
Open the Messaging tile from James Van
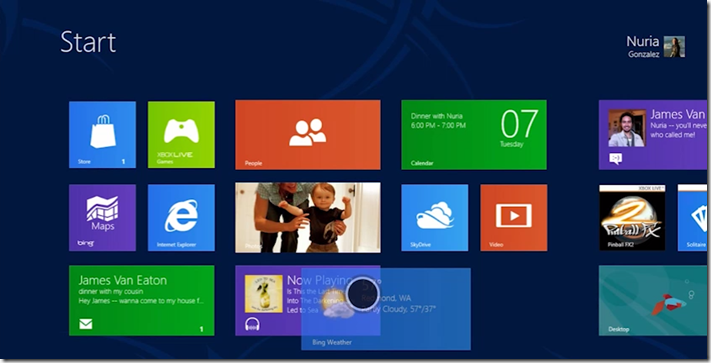pos(653,135)
